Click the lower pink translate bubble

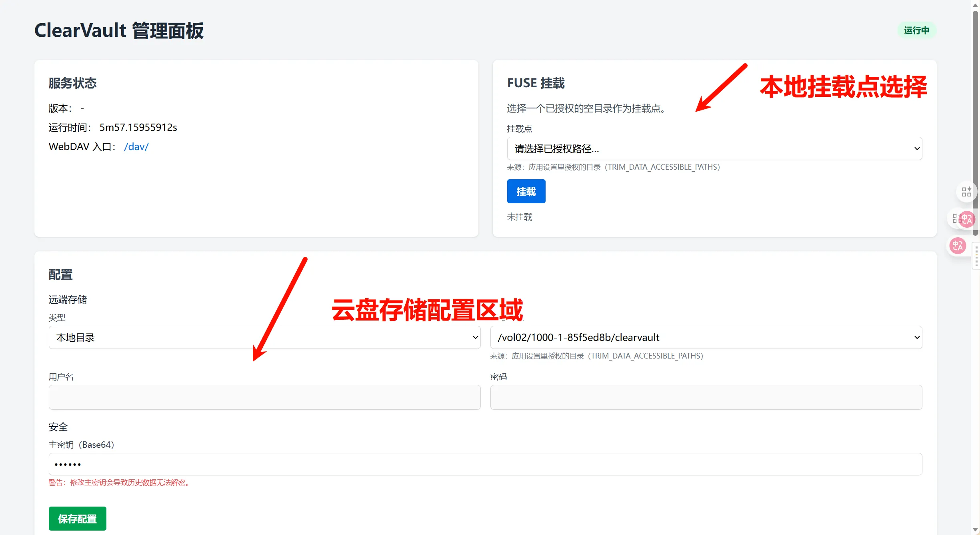pyautogui.click(x=958, y=246)
